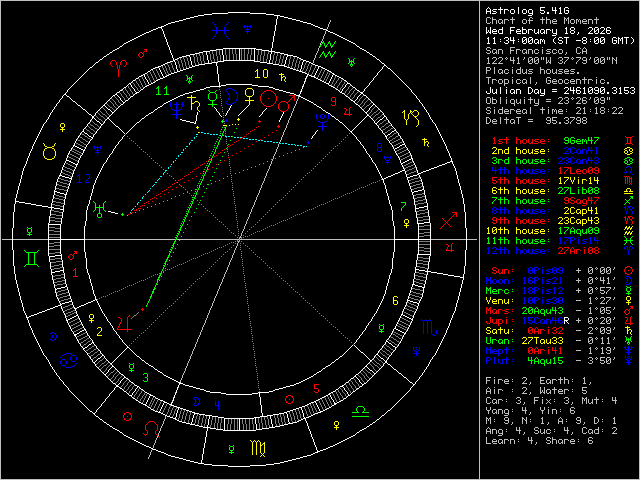
Task: Click the Sun glyph beside the Sun sidebar row
Action: [629, 271]
